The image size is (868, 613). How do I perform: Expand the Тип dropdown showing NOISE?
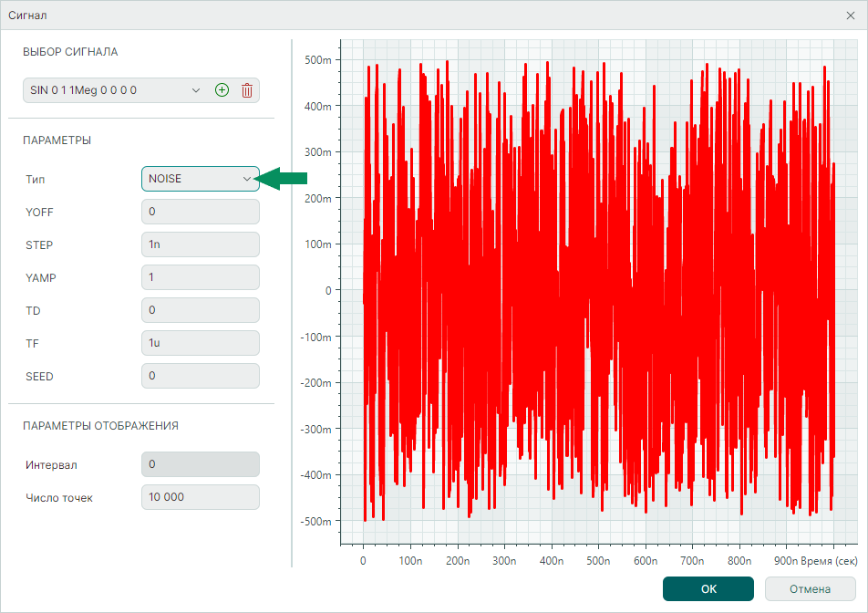click(201, 179)
